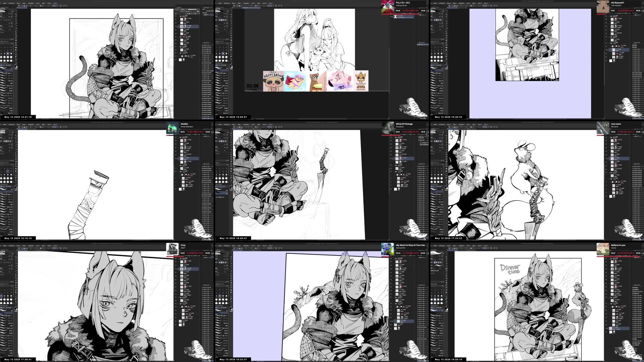644x362 pixels.
Task: Click the Pray song title
Action: point(183,245)
